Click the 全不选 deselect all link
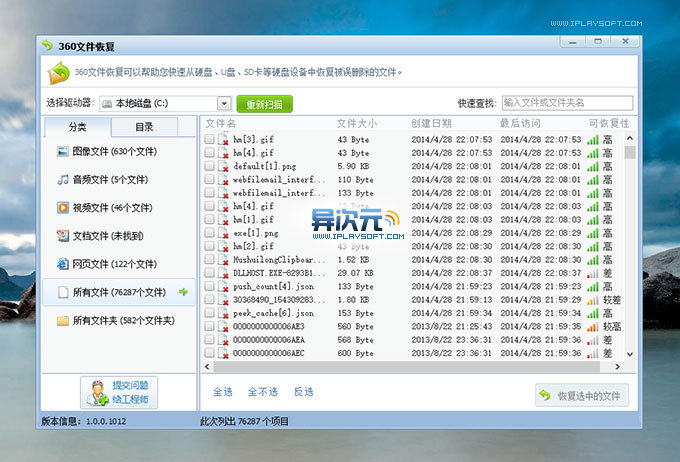This screenshot has width=680, height=462. (x=263, y=392)
